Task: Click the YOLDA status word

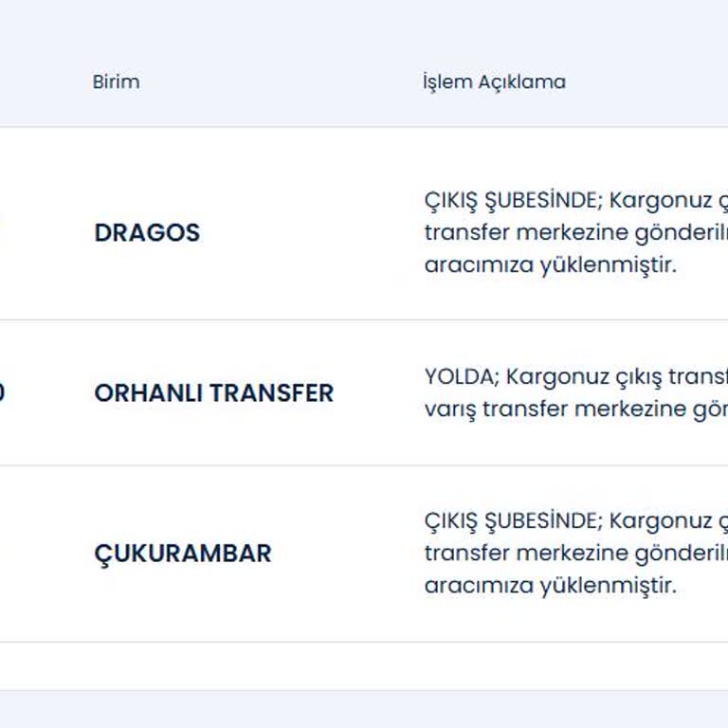Action: (461, 376)
